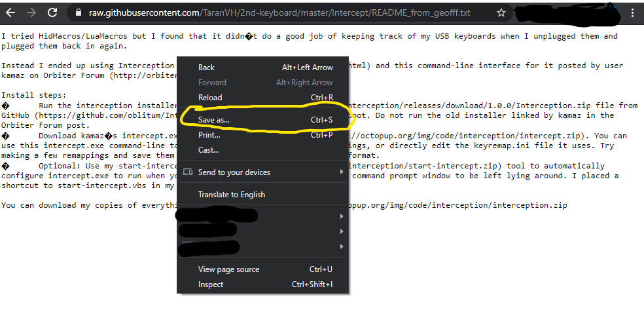Choose Back in the context menu
The image size is (644, 329).
tap(263, 68)
